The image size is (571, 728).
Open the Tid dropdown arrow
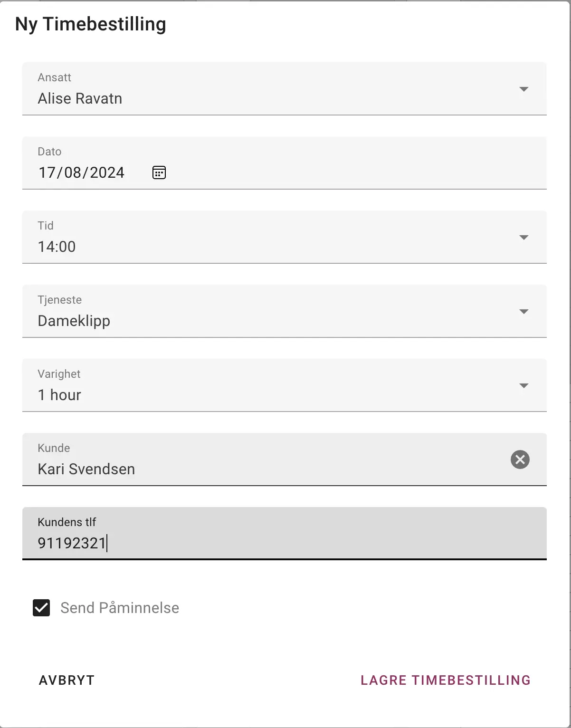pyautogui.click(x=523, y=238)
